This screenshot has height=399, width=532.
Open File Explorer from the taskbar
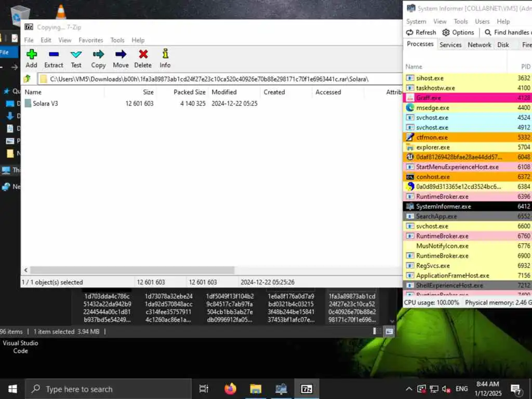click(256, 389)
